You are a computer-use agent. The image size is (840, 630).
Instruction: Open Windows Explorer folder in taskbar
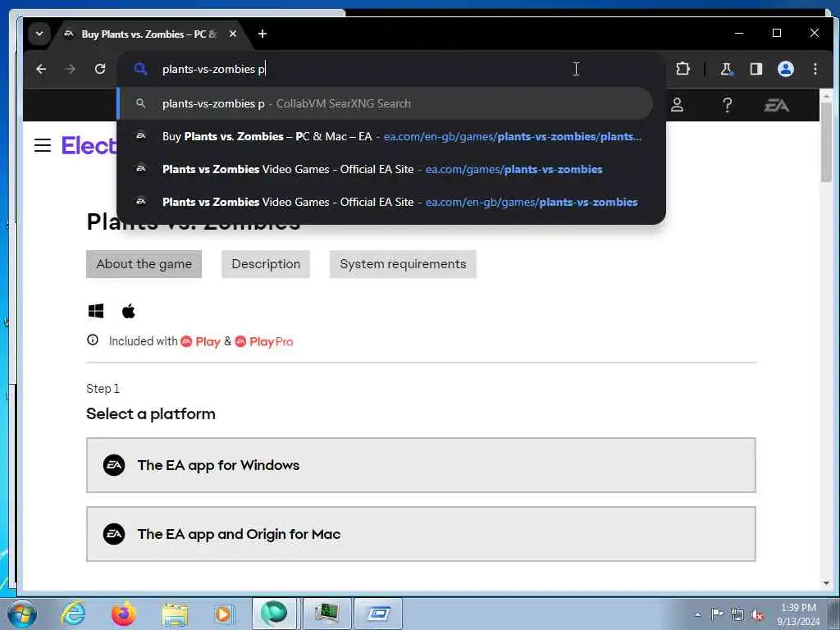175,615
